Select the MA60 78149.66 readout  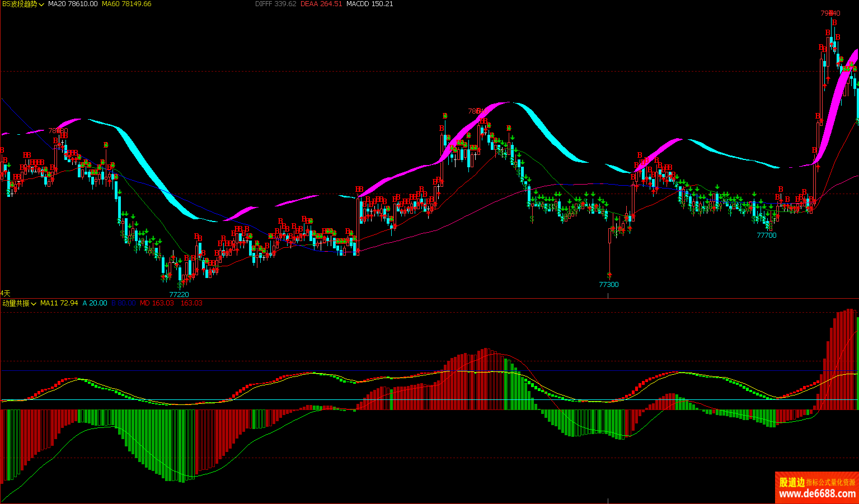pos(126,4)
